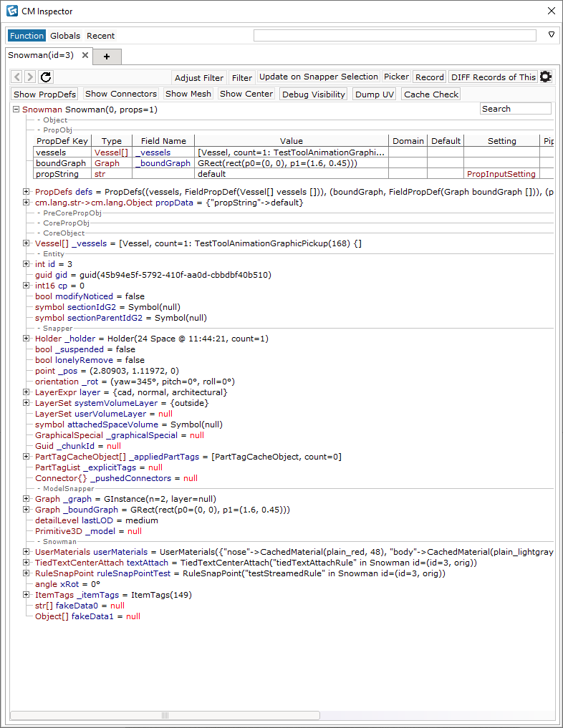Viewport: 563px width, 728px height.
Task: Switch to the Globals tab
Action: (x=65, y=36)
